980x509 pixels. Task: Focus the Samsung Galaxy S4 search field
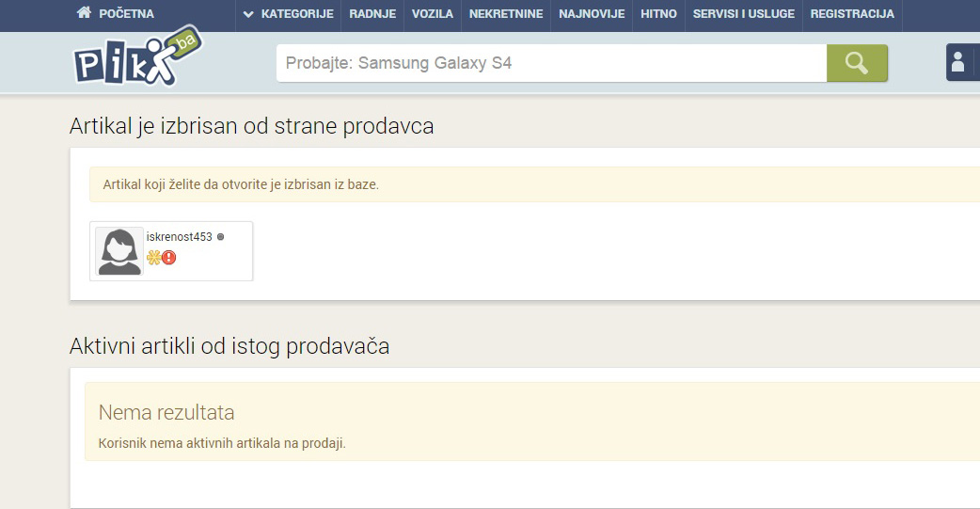coord(551,63)
